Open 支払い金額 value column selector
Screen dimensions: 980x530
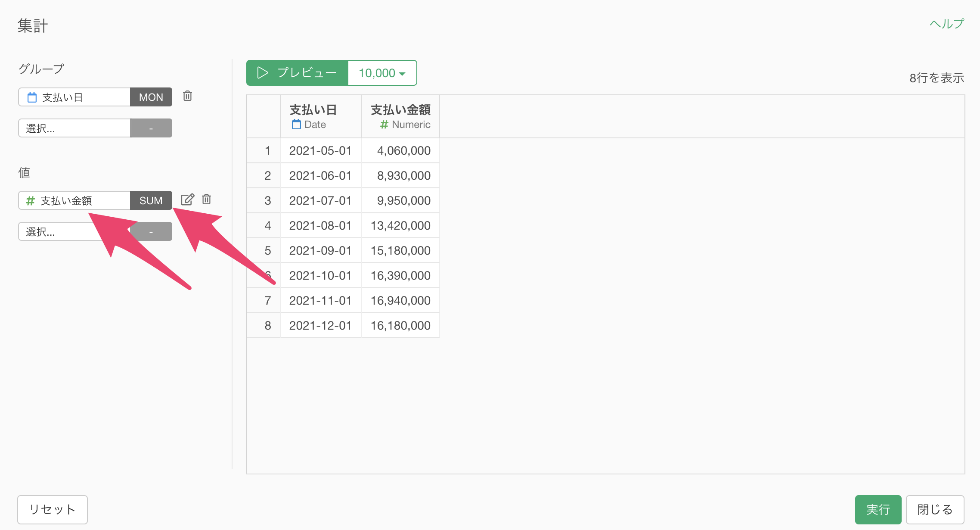[x=74, y=200]
